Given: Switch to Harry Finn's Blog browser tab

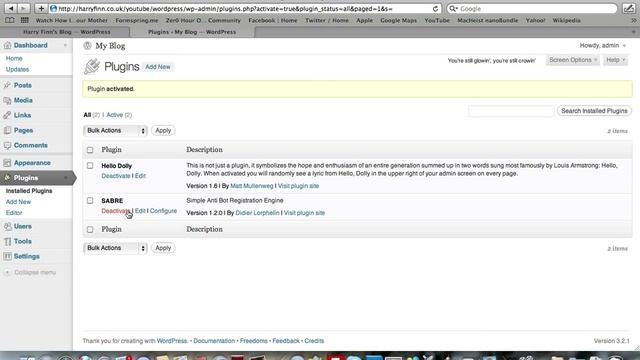Looking at the screenshot, I should (x=67, y=32).
